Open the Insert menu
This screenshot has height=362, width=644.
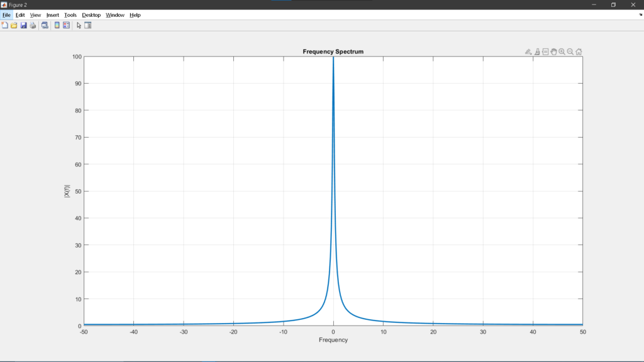pos(53,14)
